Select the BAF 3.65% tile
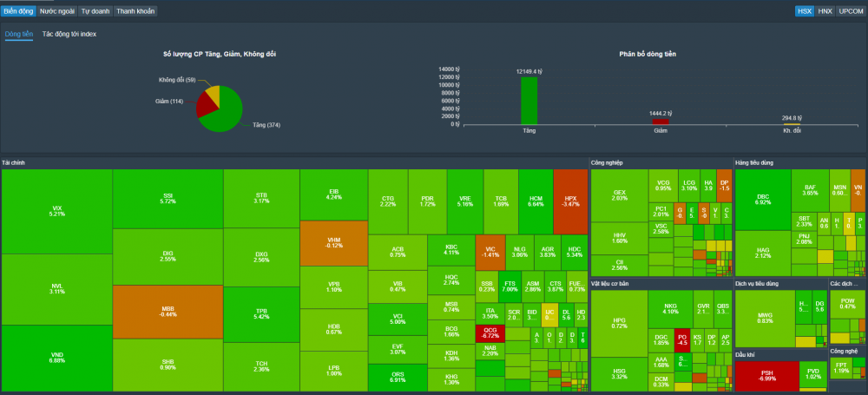868x395 pixels. pyautogui.click(x=810, y=190)
